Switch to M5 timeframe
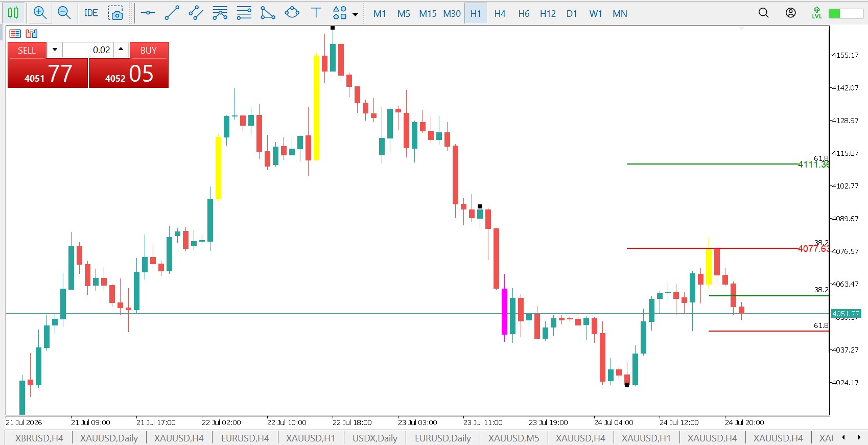Viewport: 868px width, 445px height. tap(404, 14)
